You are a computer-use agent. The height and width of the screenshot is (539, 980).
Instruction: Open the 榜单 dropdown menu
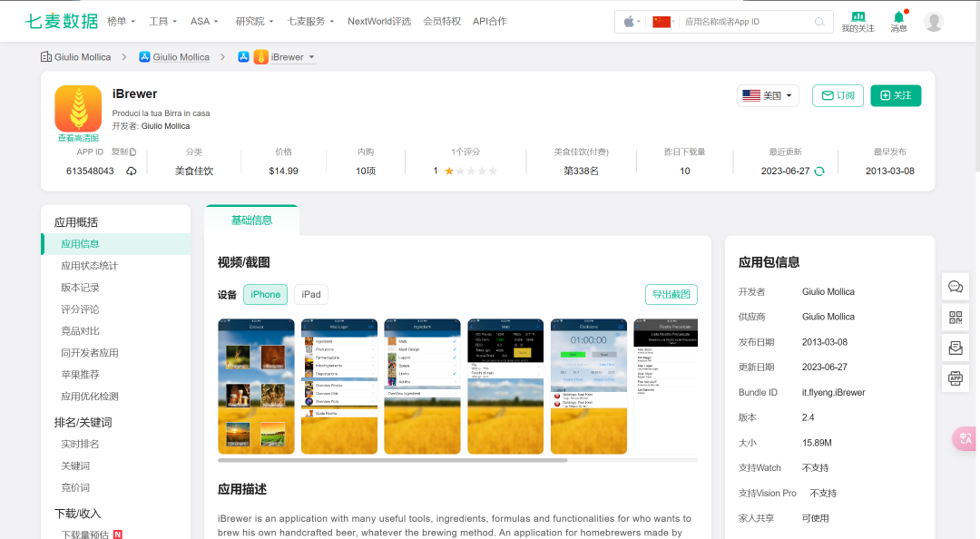tap(122, 21)
